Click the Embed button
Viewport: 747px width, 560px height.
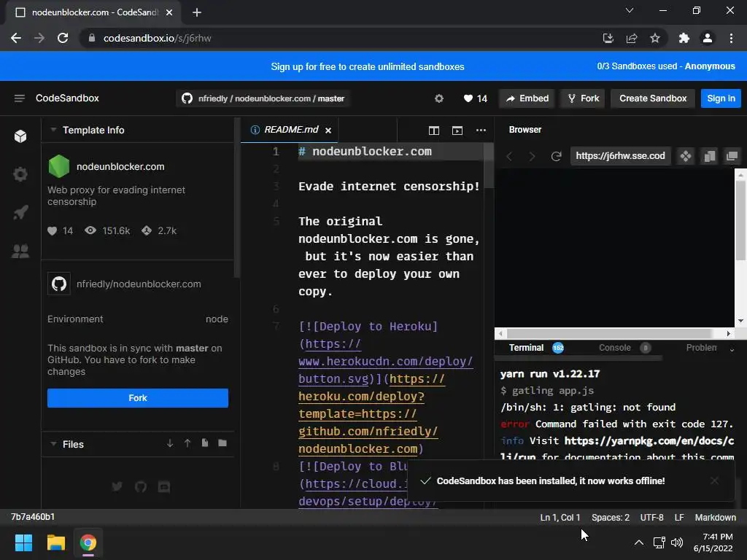click(x=527, y=98)
